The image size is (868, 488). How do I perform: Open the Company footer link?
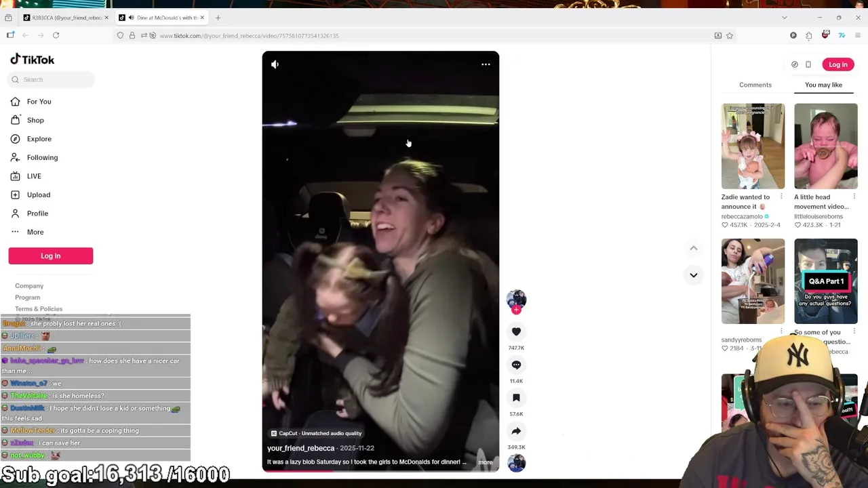(x=29, y=286)
